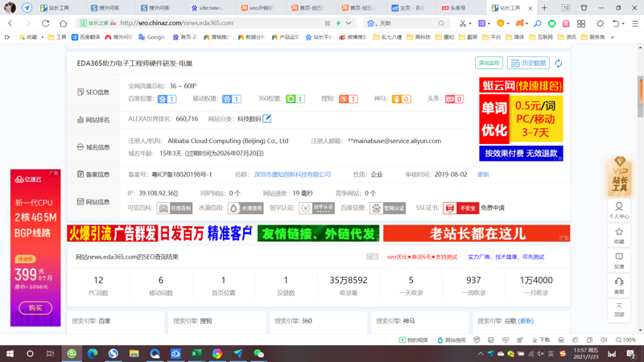This screenshot has height=362, width=644.
Task: Click 免费申请 SSL link
Action: click(x=493, y=208)
